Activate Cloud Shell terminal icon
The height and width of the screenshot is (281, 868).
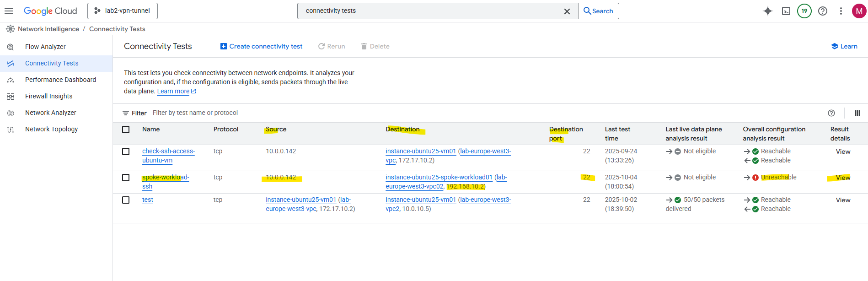(786, 11)
